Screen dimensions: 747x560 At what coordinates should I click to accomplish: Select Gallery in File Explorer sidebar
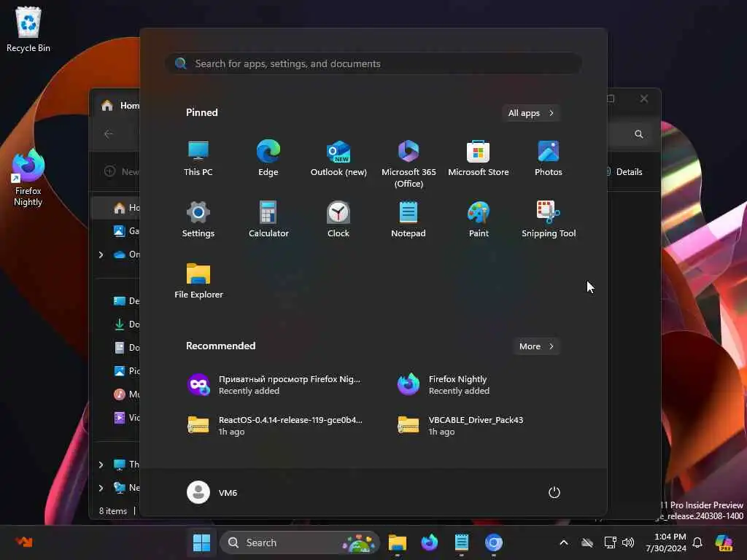coord(126,231)
